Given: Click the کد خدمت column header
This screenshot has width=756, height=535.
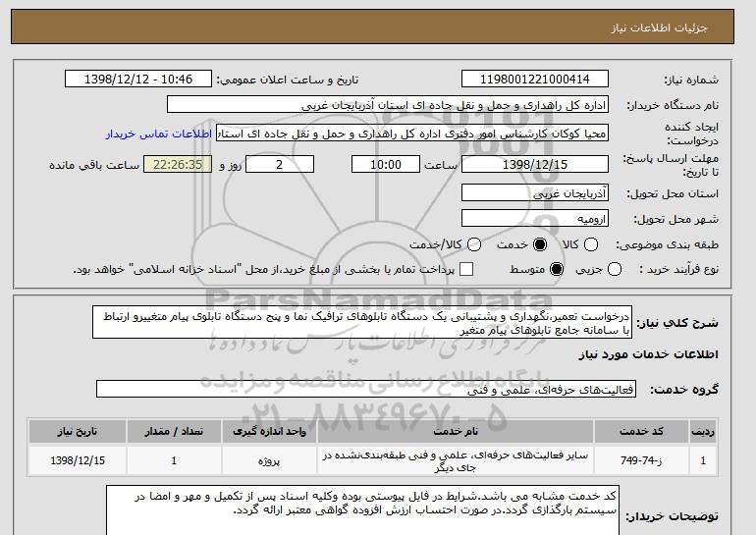Looking at the screenshot, I should pyautogui.click(x=641, y=431).
